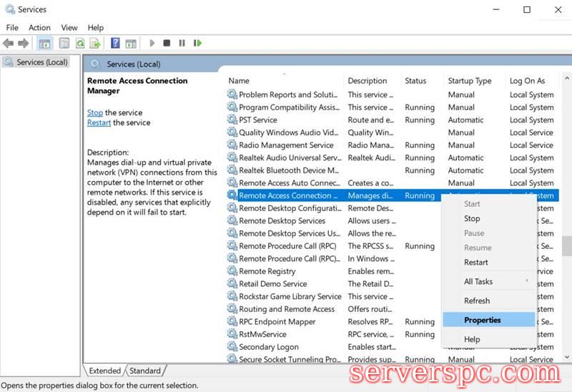Click the vertical scrollbar thumb of services list
Screen dimensions: 572x392
(566, 245)
